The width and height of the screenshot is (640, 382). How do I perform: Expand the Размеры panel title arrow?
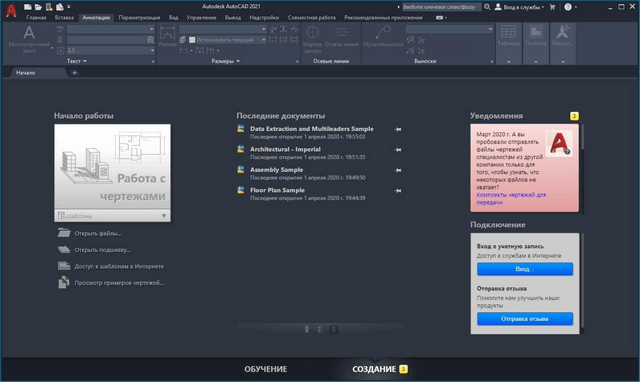[238, 61]
